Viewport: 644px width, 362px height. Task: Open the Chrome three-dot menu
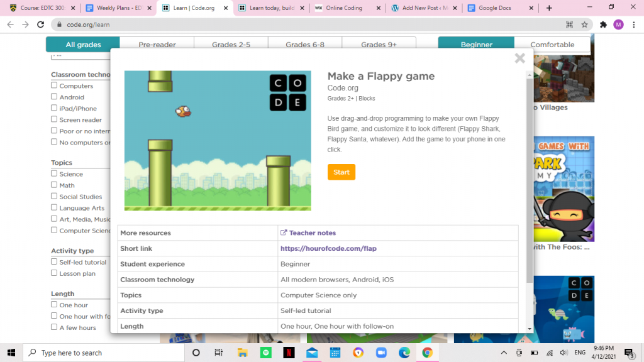click(634, 25)
